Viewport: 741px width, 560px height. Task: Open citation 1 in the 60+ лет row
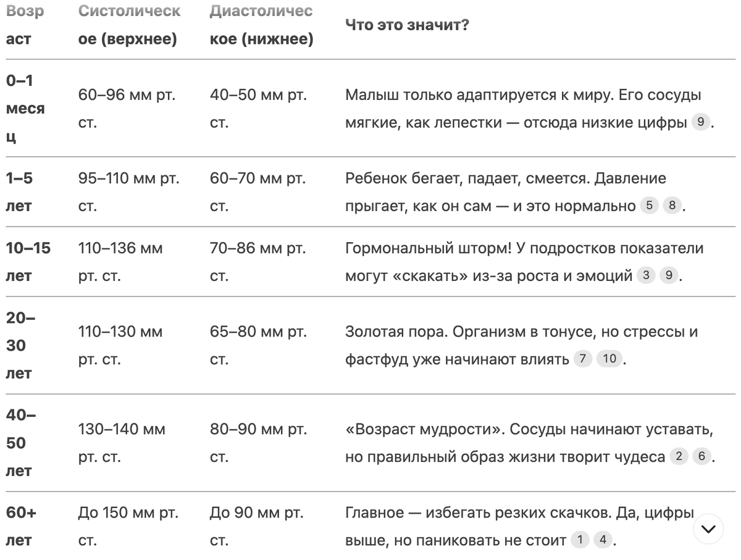(x=579, y=540)
